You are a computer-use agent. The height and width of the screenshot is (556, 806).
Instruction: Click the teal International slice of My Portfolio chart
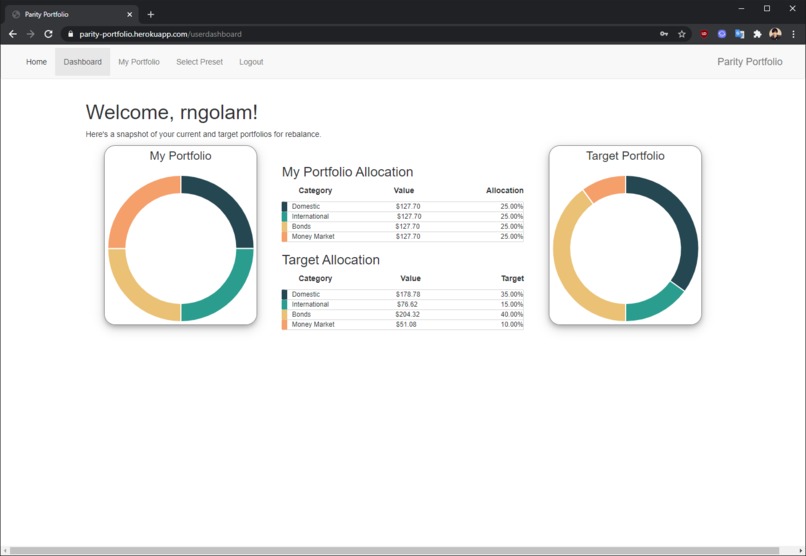(227, 294)
